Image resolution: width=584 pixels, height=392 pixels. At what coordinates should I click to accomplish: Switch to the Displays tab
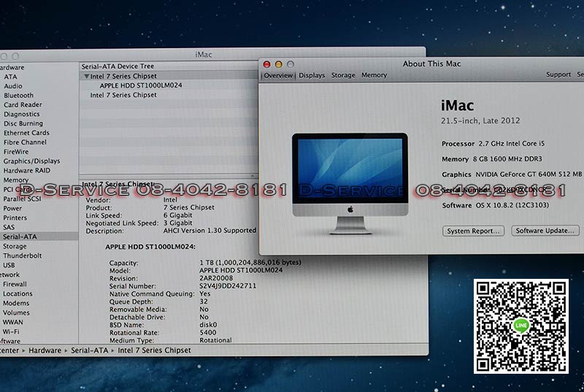point(312,75)
